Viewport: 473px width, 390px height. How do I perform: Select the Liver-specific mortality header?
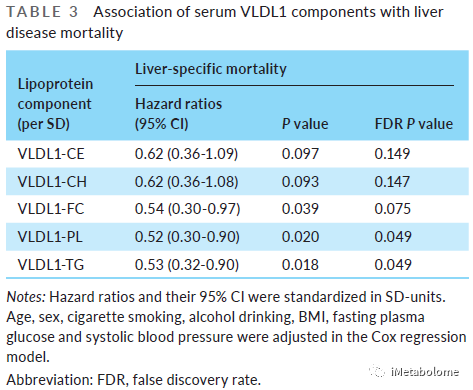(210, 69)
